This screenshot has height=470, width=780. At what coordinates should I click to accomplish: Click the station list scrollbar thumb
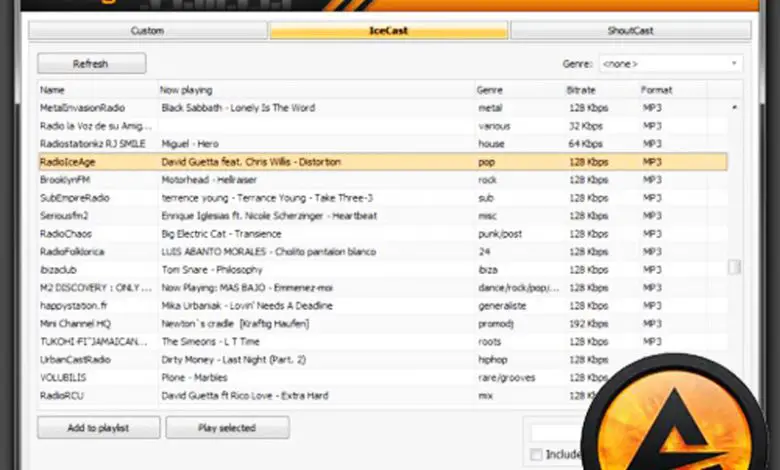coord(734,267)
